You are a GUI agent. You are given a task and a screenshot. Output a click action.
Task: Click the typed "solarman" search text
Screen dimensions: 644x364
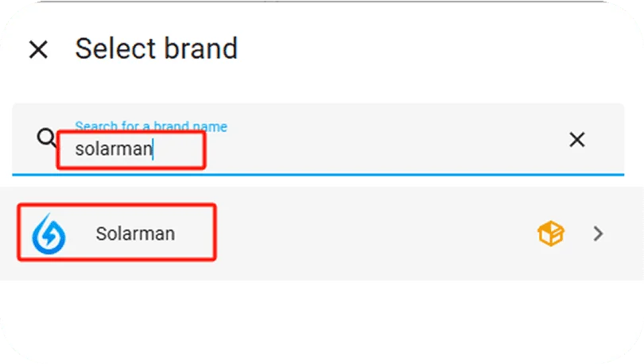pos(113,149)
